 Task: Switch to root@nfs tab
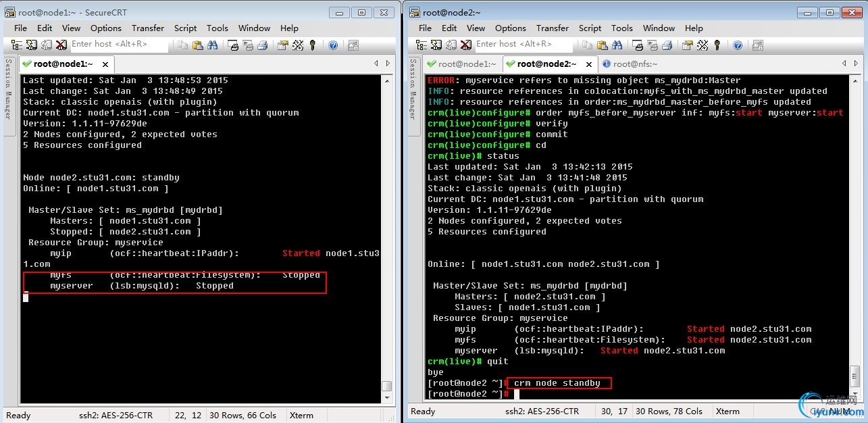[632, 64]
